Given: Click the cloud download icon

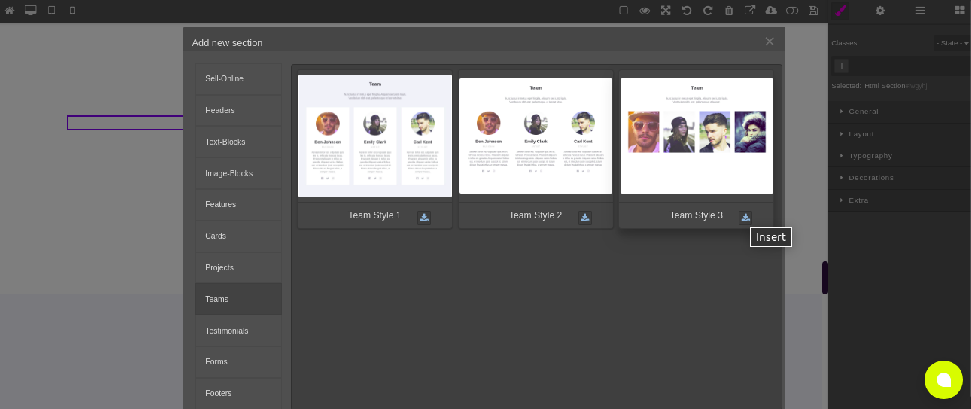Looking at the screenshot, I should point(771,11).
